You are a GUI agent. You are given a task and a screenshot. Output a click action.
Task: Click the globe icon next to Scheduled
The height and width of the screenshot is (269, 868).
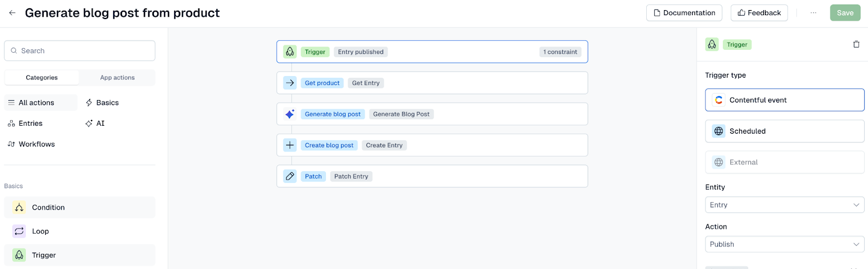pyautogui.click(x=718, y=131)
